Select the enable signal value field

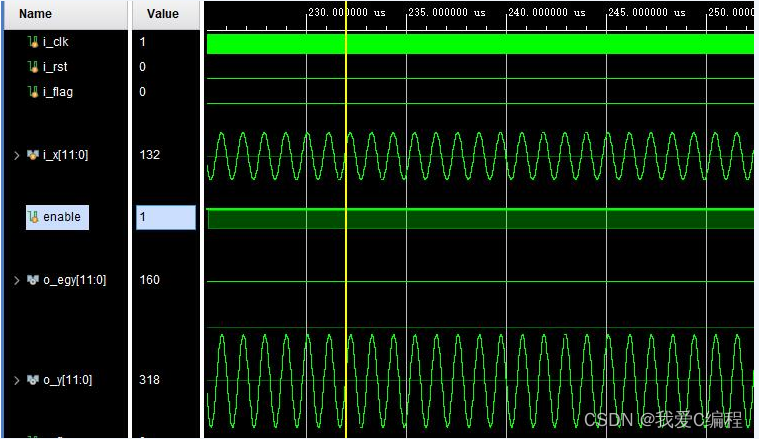(x=165, y=217)
